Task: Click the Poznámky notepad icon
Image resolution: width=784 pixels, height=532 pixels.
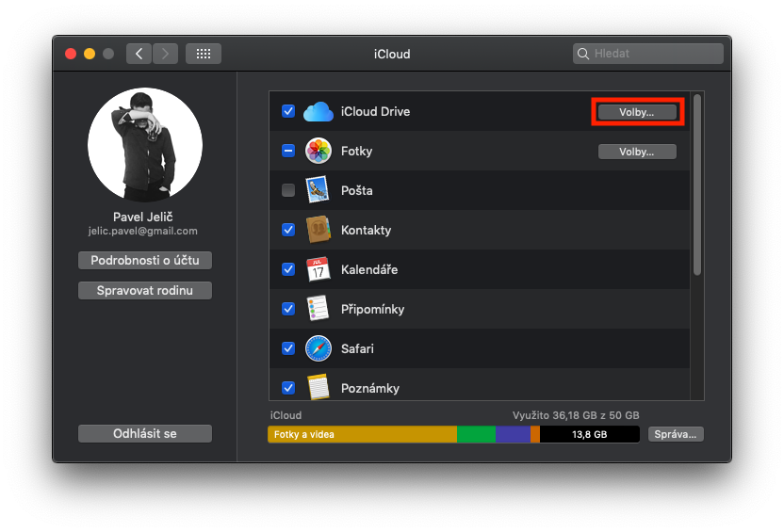Action: (318, 388)
